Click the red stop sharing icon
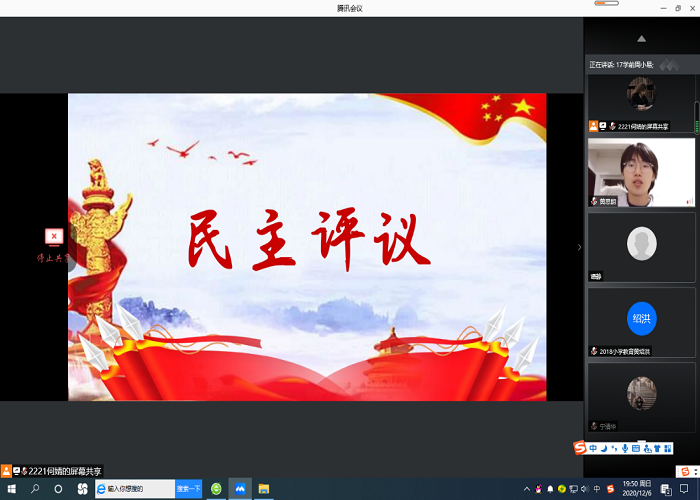The width and height of the screenshot is (700, 500). coord(54,237)
